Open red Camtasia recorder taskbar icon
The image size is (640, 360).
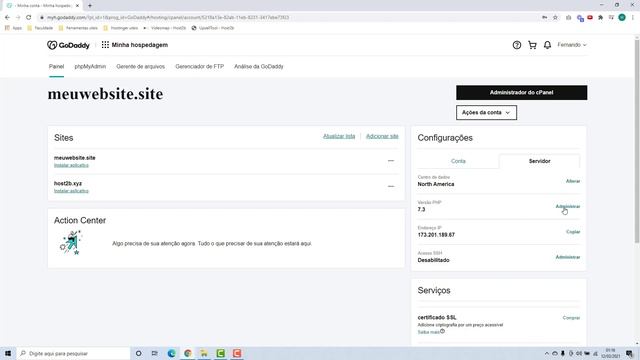(237, 353)
